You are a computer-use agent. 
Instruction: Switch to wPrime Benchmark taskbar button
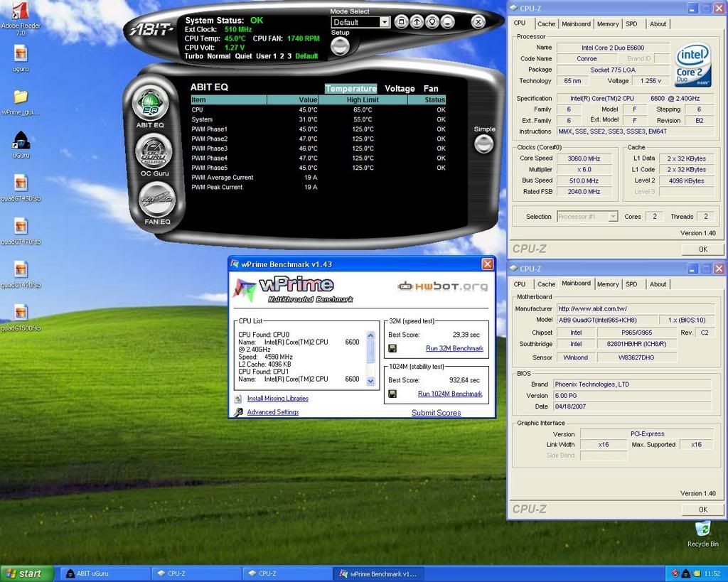(380, 573)
